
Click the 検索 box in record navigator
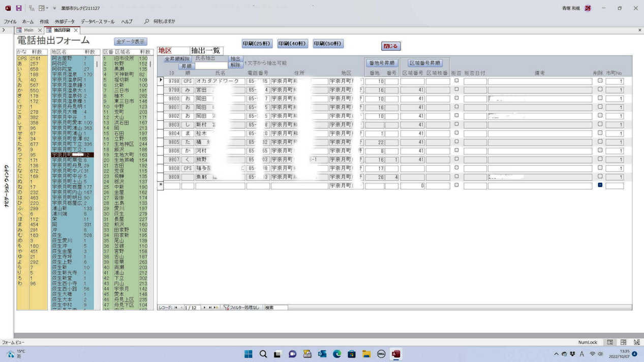275,308
